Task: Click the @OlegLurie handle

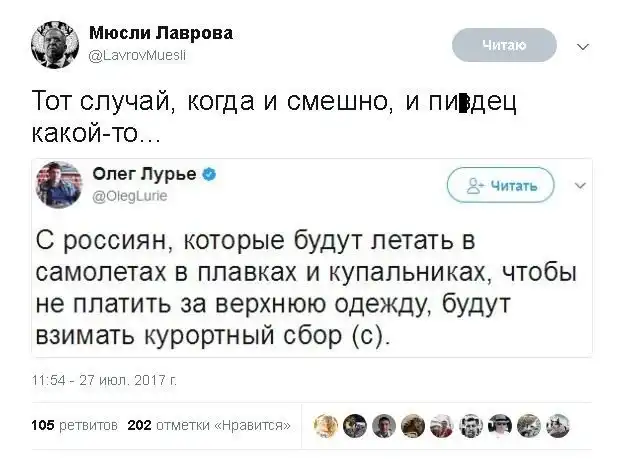Action: tap(129, 196)
